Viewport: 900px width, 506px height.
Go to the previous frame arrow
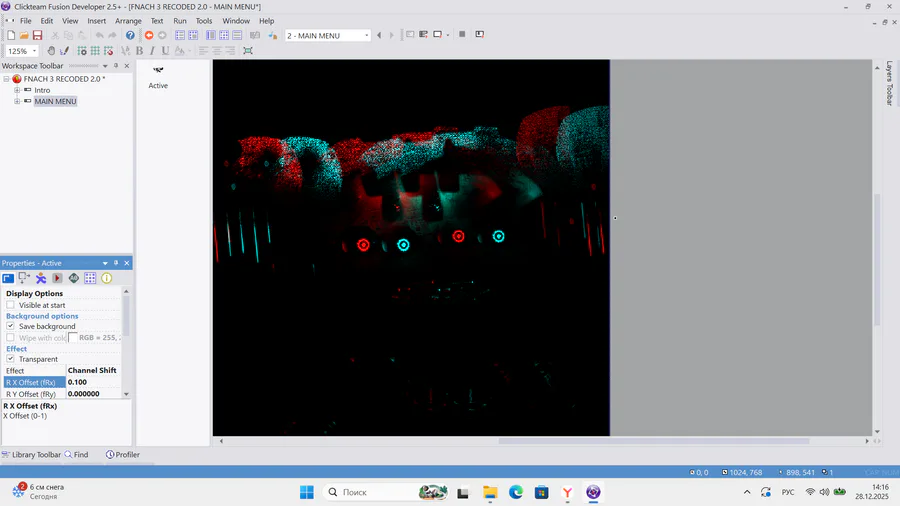click(379, 36)
